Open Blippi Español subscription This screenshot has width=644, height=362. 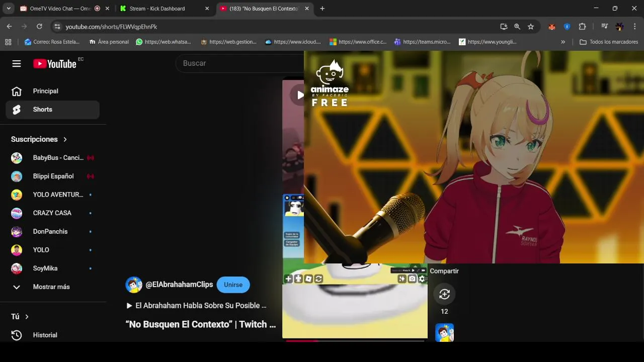[52, 176]
